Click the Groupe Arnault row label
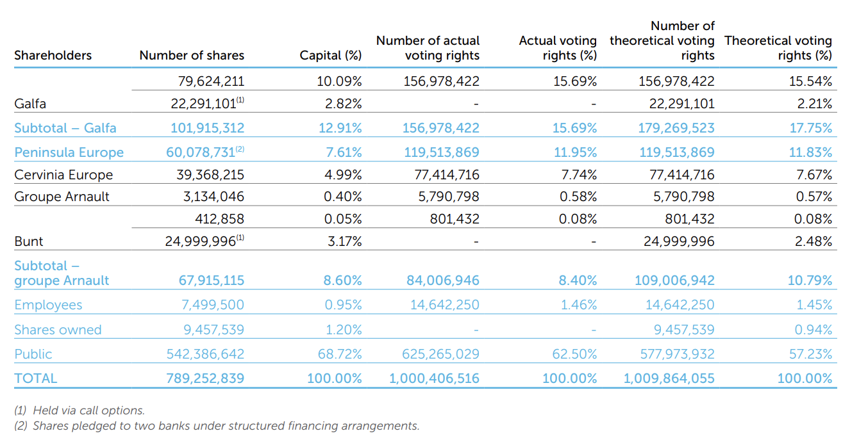This screenshot has height=447, width=868. click(62, 197)
